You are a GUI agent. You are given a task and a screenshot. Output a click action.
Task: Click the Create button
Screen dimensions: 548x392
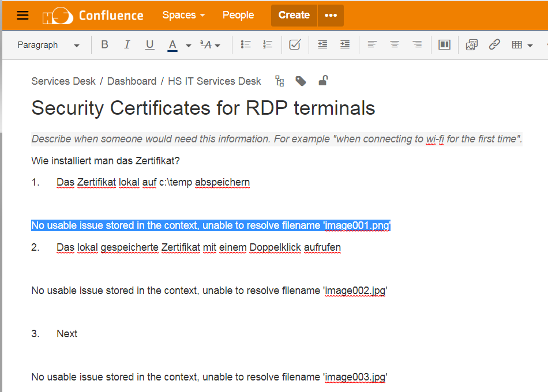pyautogui.click(x=294, y=15)
